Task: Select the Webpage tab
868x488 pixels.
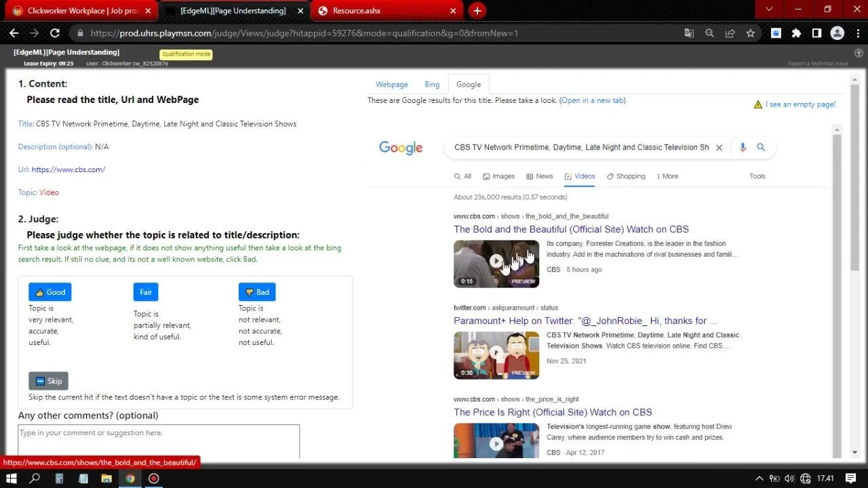Action: pyautogui.click(x=392, y=85)
